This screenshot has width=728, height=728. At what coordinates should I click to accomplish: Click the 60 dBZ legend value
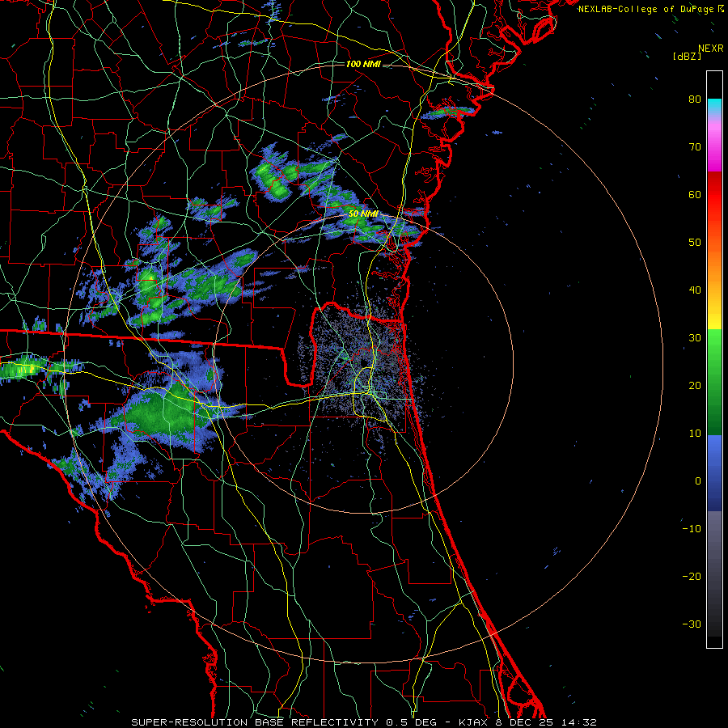coord(695,194)
